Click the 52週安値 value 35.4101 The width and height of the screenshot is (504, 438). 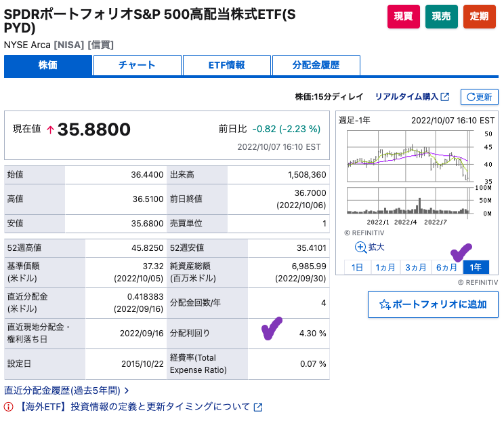312,247
